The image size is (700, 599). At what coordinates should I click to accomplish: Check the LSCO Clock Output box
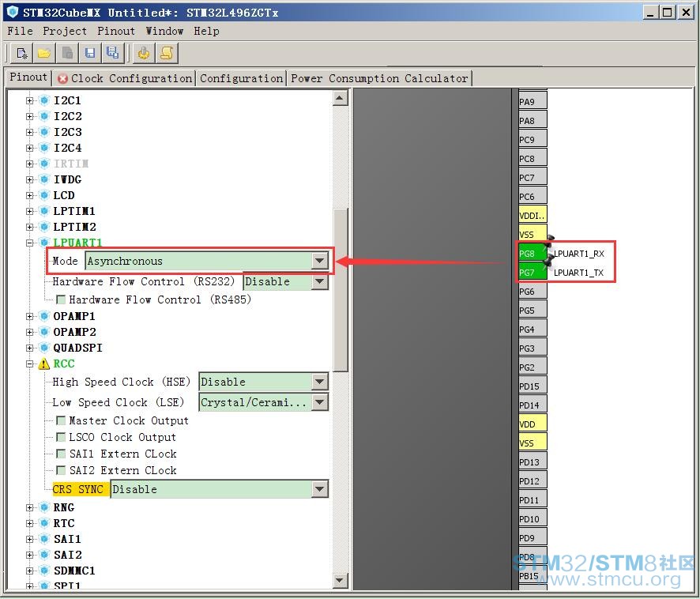(x=61, y=437)
